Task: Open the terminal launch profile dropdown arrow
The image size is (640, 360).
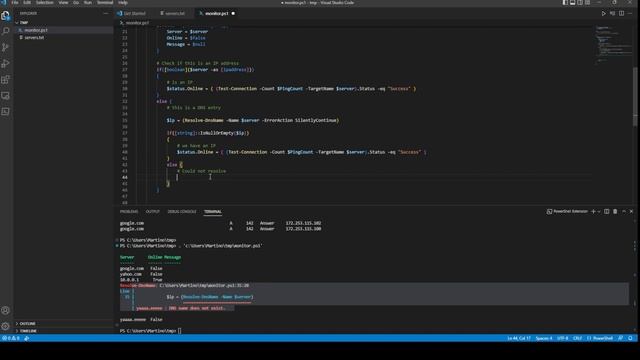Action: click(x=599, y=211)
